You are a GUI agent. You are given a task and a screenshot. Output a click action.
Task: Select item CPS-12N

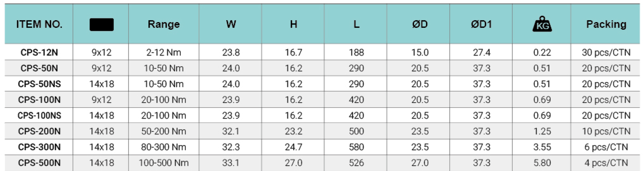click(x=39, y=52)
